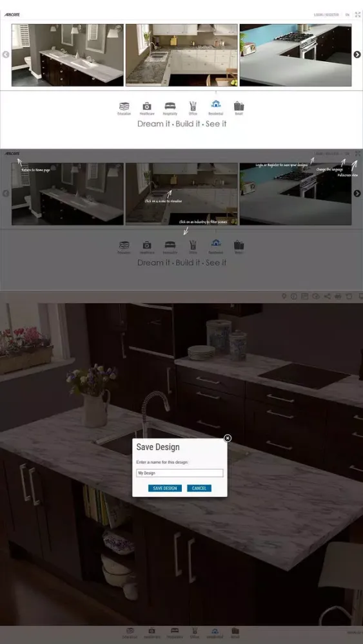Click right carousel arrow in the help overlay screen
363x644 pixels.
(357, 193)
